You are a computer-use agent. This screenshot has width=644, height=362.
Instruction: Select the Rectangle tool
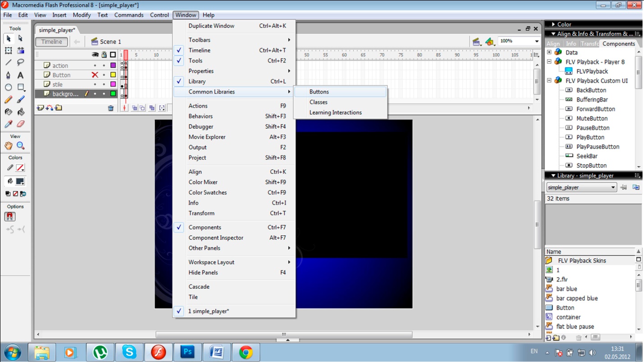point(20,87)
